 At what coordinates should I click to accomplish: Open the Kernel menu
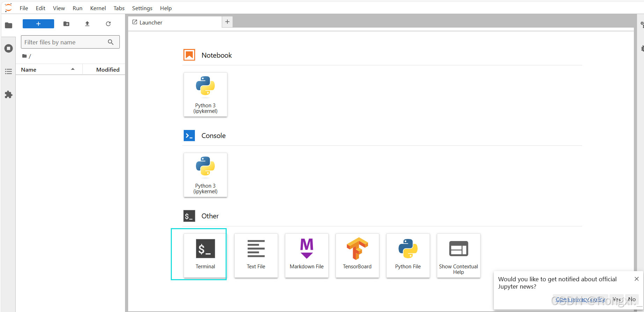point(98,8)
